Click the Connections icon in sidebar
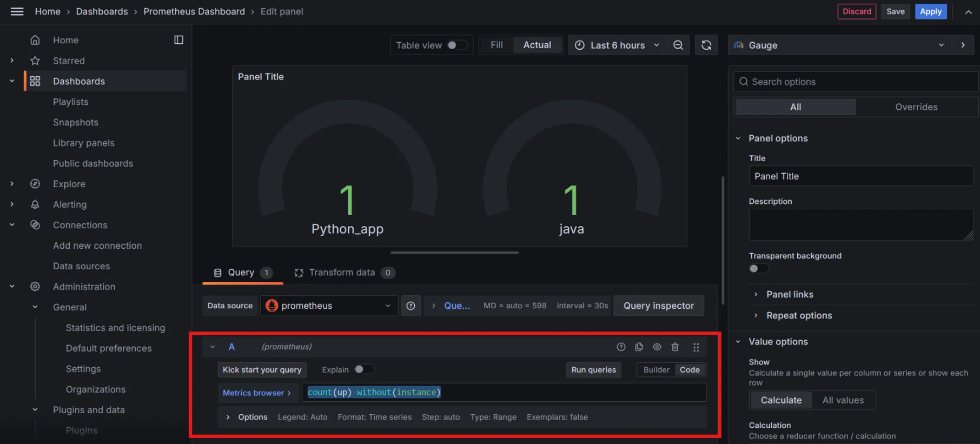This screenshot has width=980, height=444. click(35, 225)
